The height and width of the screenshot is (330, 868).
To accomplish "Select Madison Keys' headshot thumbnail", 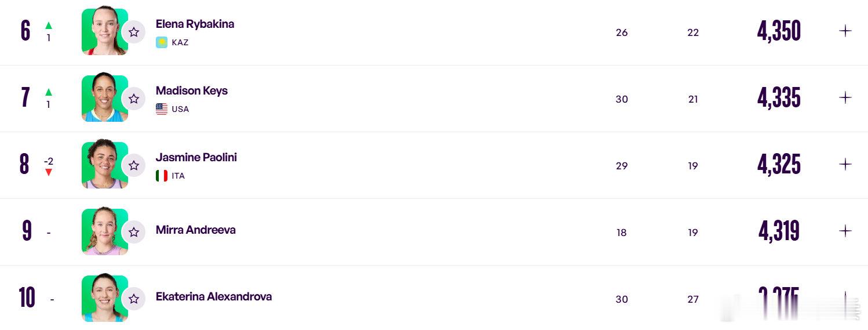I will pos(104,99).
